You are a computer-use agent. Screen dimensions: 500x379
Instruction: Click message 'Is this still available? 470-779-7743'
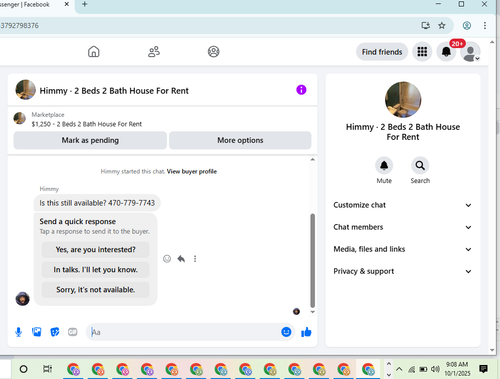[97, 203]
